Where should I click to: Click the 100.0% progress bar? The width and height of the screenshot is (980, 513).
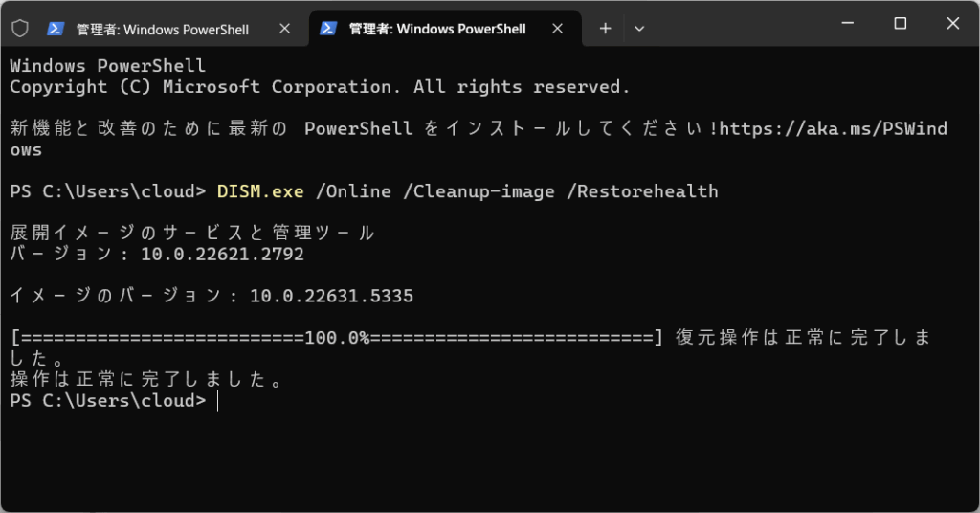337,338
